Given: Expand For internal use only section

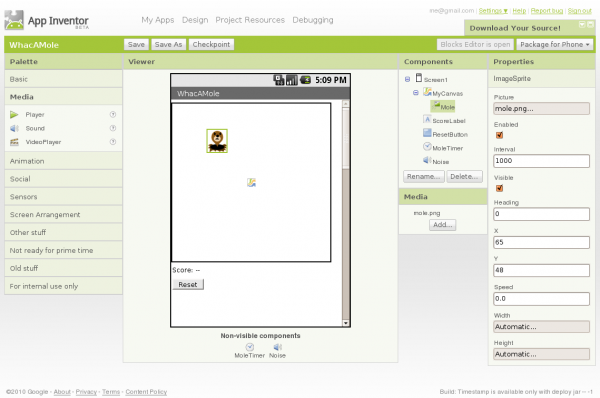Looking at the screenshot, I should 64,286.
